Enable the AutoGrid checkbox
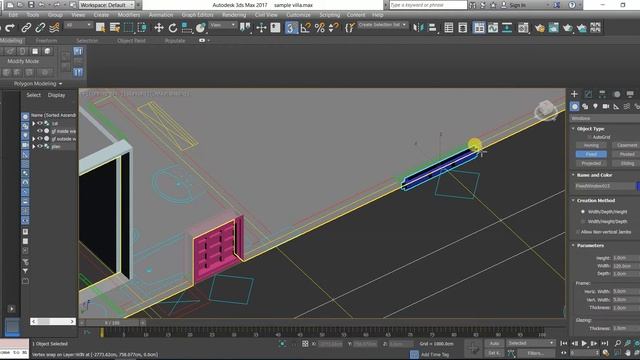This screenshot has width=640, height=360. [589, 137]
